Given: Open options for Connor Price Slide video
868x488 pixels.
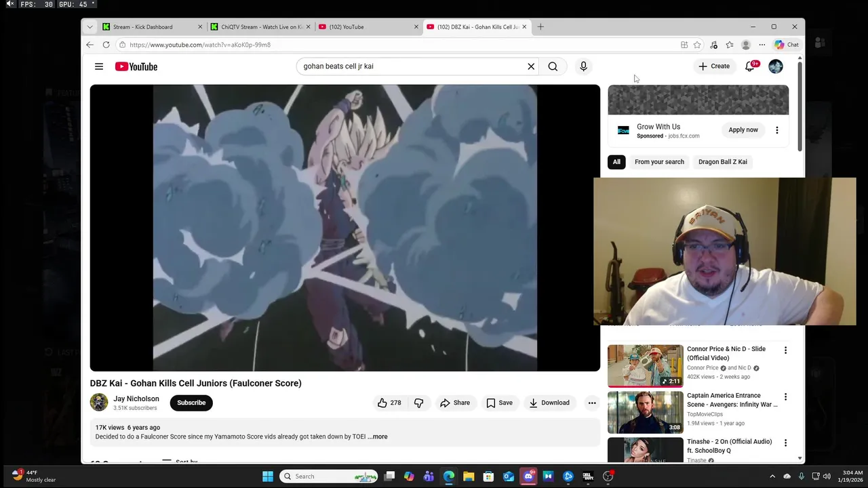Looking at the screenshot, I should coord(785,350).
